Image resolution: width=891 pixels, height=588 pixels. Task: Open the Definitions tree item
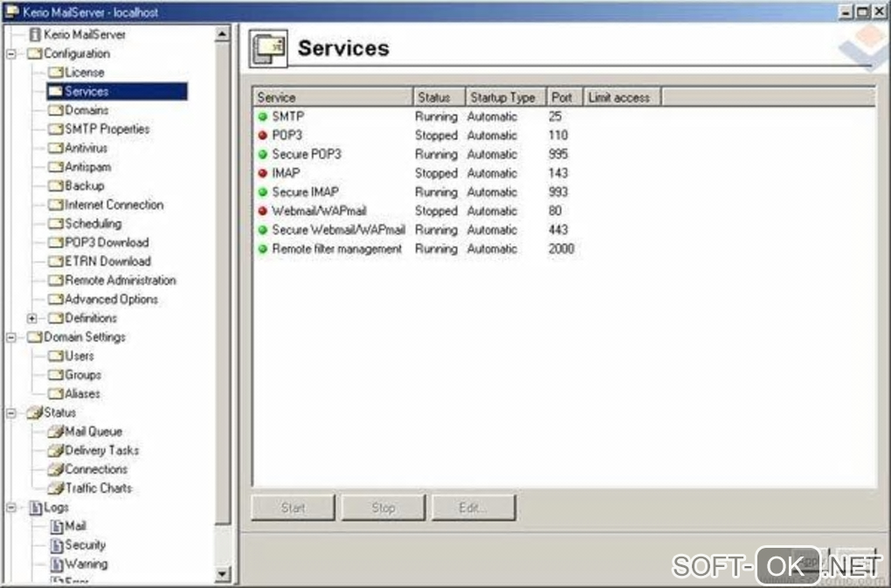tap(90, 318)
